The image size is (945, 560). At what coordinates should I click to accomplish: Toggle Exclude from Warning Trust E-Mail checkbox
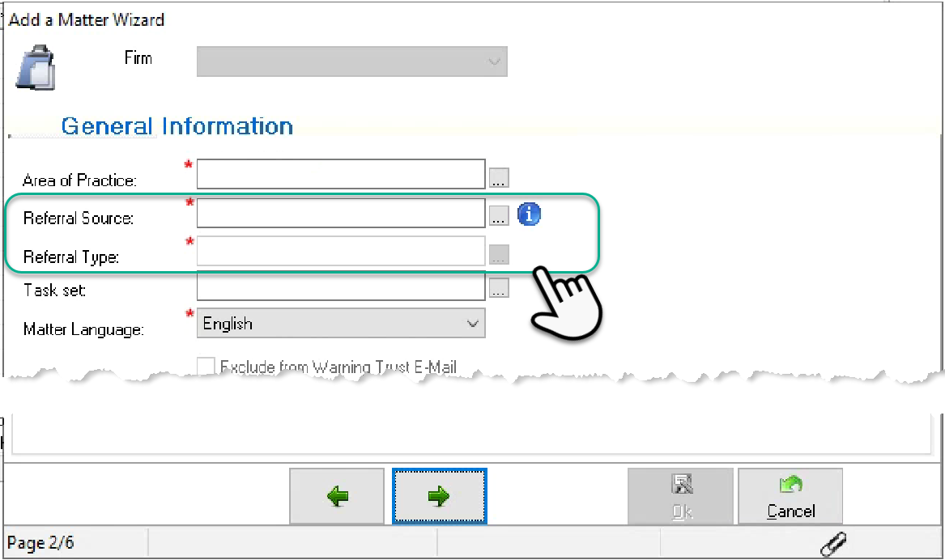(206, 366)
